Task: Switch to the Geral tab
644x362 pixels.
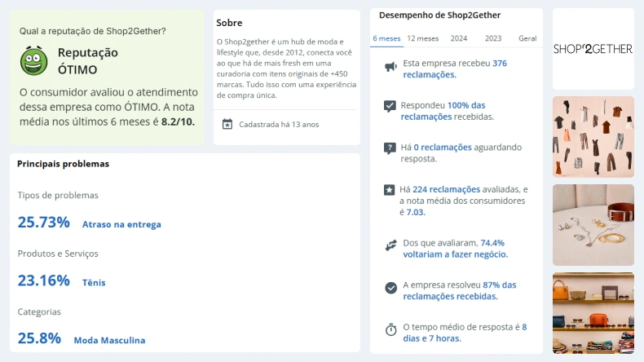Action: pyautogui.click(x=527, y=38)
